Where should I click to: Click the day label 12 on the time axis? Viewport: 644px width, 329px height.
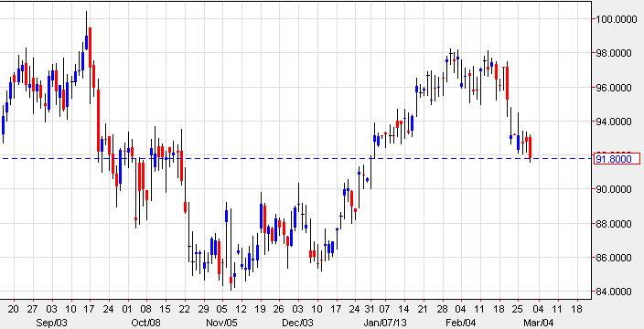click(x=241, y=309)
